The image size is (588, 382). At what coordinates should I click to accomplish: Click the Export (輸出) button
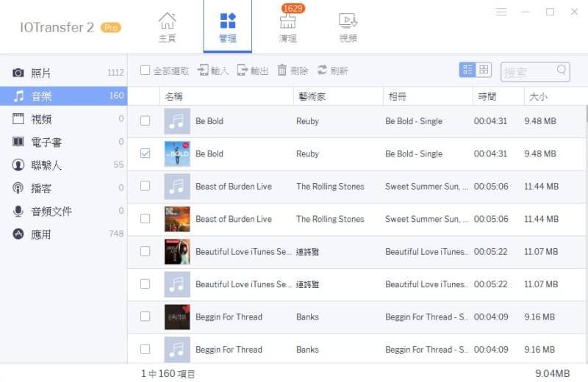tap(253, 71)
